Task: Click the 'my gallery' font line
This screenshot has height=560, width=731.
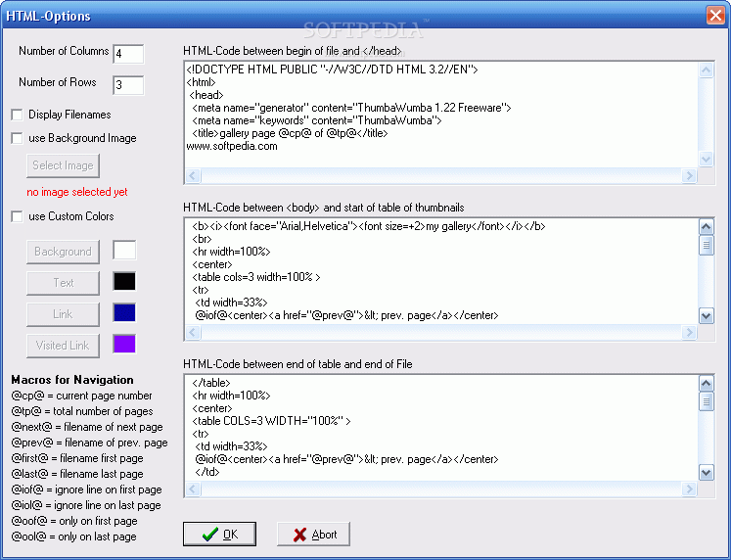Action: 369,226
